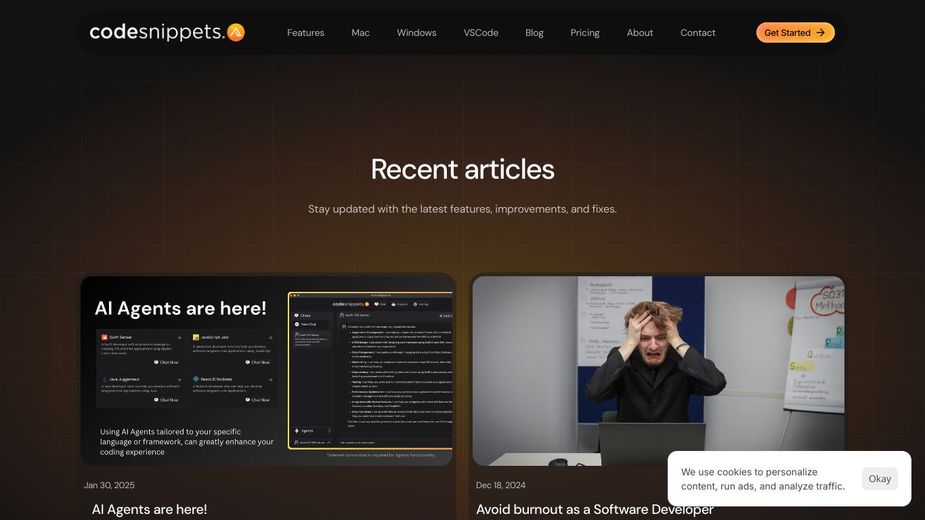This screenshot has width=925, height=520.
Task: Visit the Blog section
Action: 534,33
